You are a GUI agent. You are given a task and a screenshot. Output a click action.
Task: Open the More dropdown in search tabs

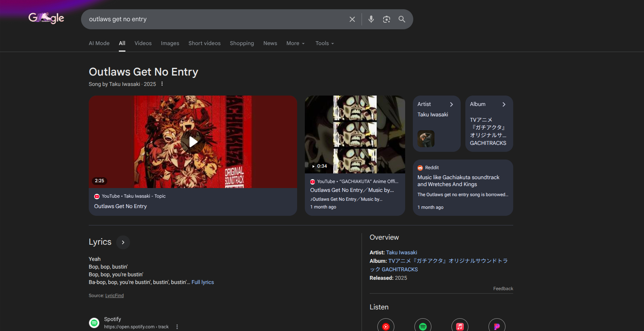pyautogui.click(x=295, y=43)
